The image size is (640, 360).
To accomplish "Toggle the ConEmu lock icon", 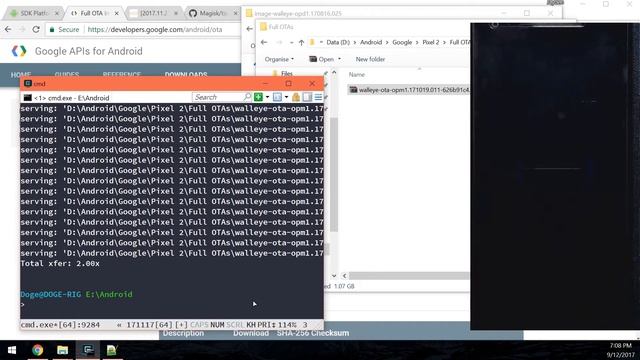I will point(296,97).
